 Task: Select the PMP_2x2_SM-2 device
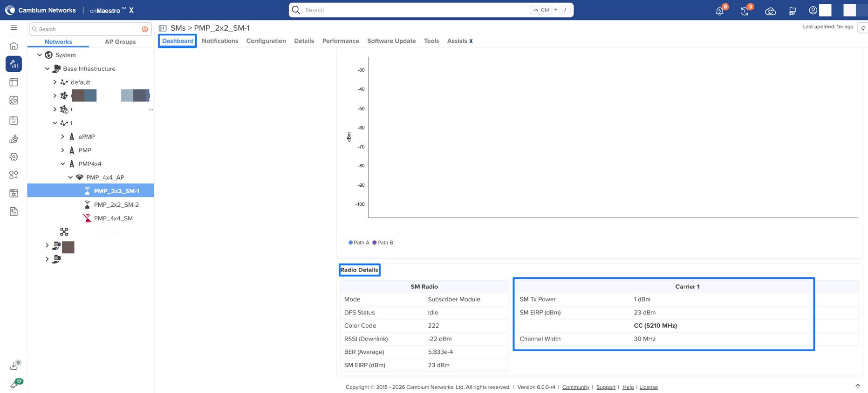(x=116, y=204)
